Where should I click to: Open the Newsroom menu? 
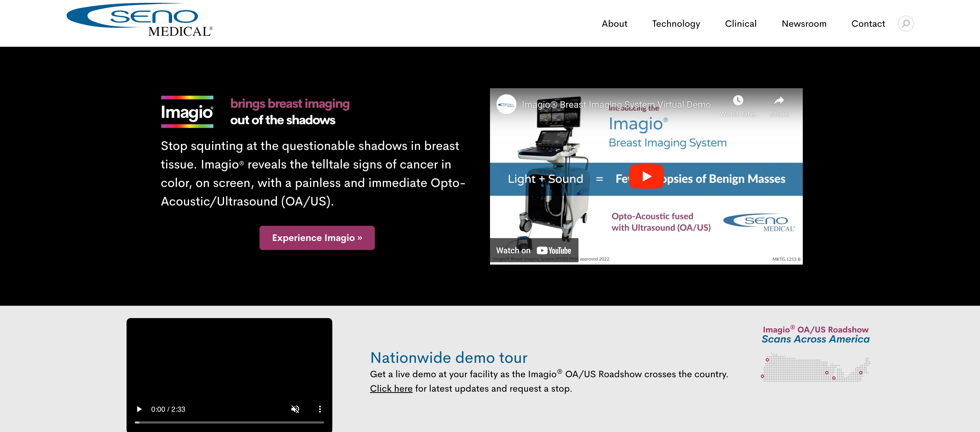[x=804, y=24]
